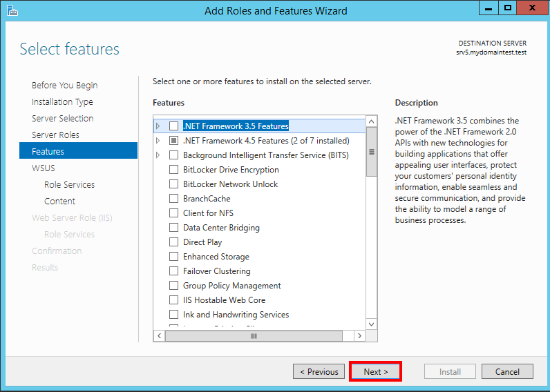This screenshot has width=550, height=392.
Task: Click the Cancel button
Action: pyautogui.click(x=507, y=372)
